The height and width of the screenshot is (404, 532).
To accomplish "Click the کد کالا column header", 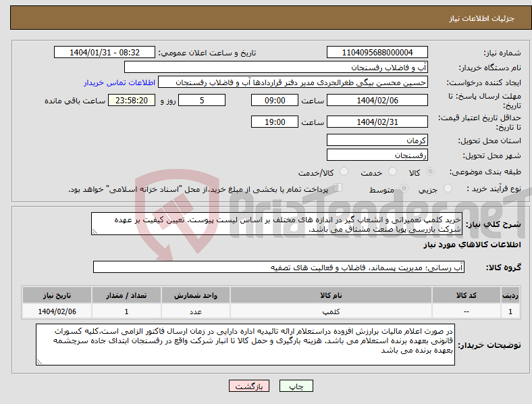I will pyautogui.click(x=467, y=295).
